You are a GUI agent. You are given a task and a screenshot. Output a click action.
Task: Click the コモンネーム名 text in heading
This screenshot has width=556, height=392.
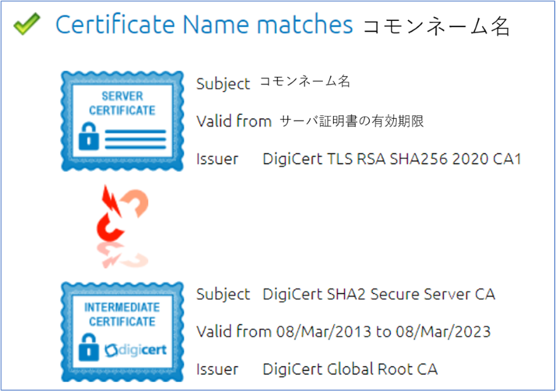pos(437,27)
